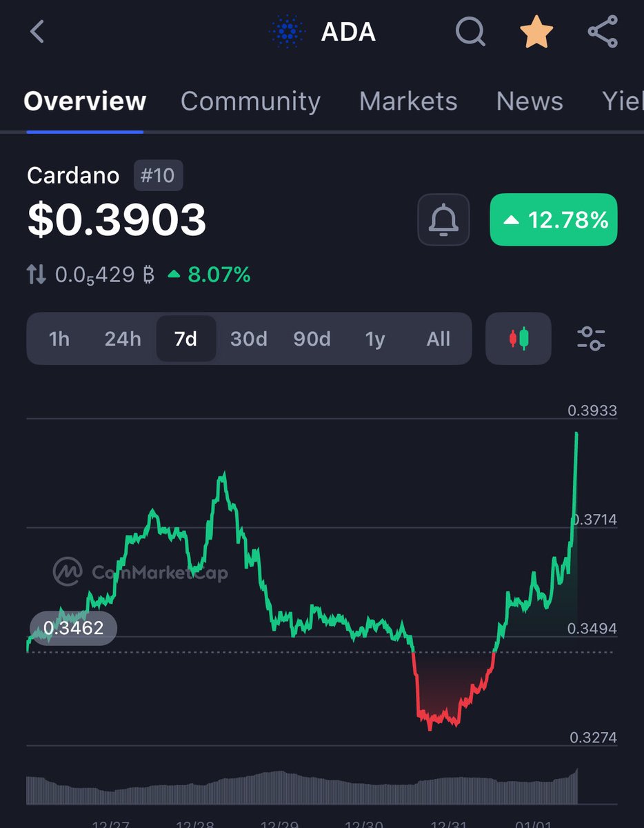Open the News tab
This screenshot has width=644, height=828.
pos(530,101)
